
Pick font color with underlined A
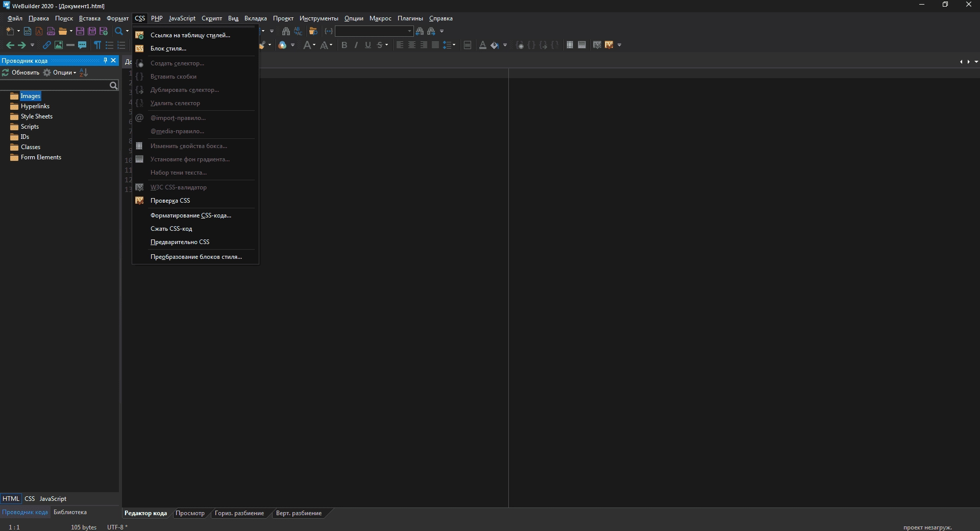483,45
